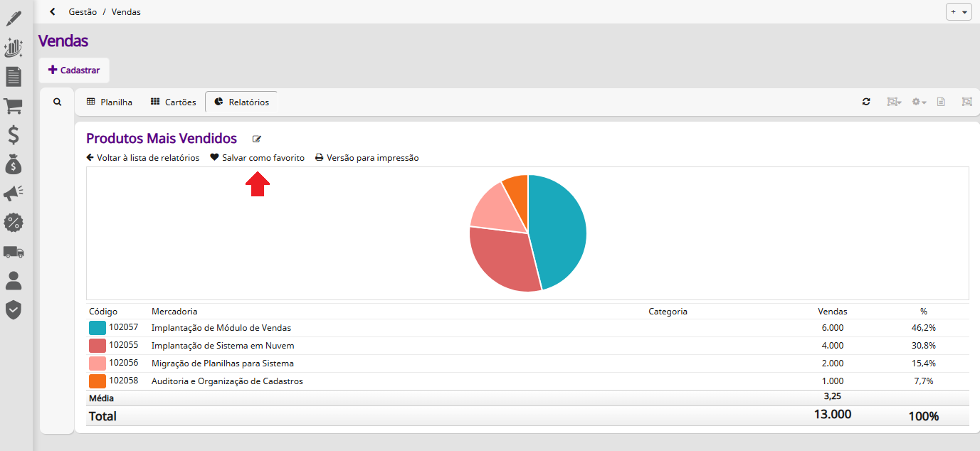
Task: Select the delivery truck sidebar icon
Action: (x=13, y=252)
